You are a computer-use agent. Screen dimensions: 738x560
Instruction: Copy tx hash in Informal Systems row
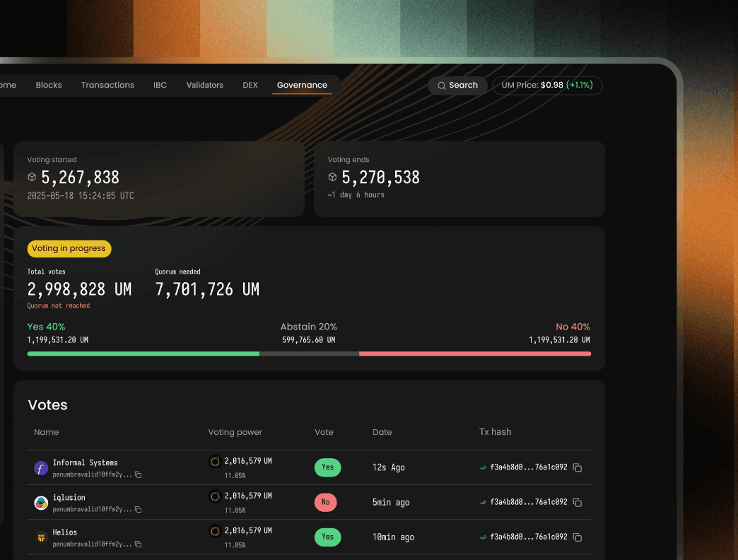(x=578, y=468)
